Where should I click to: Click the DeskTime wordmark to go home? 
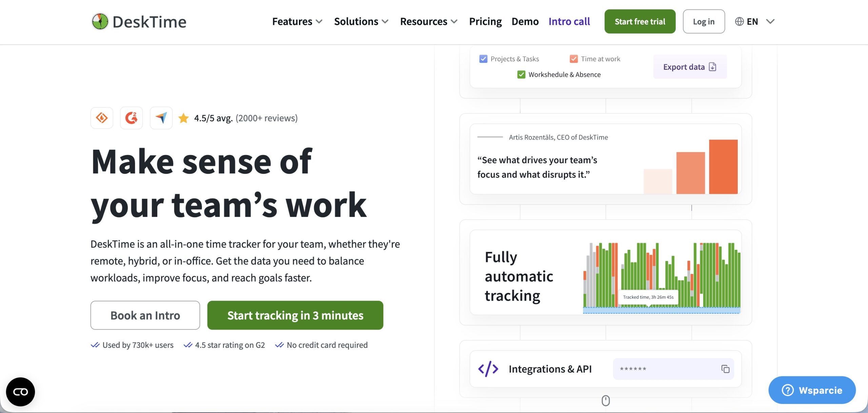149,22
